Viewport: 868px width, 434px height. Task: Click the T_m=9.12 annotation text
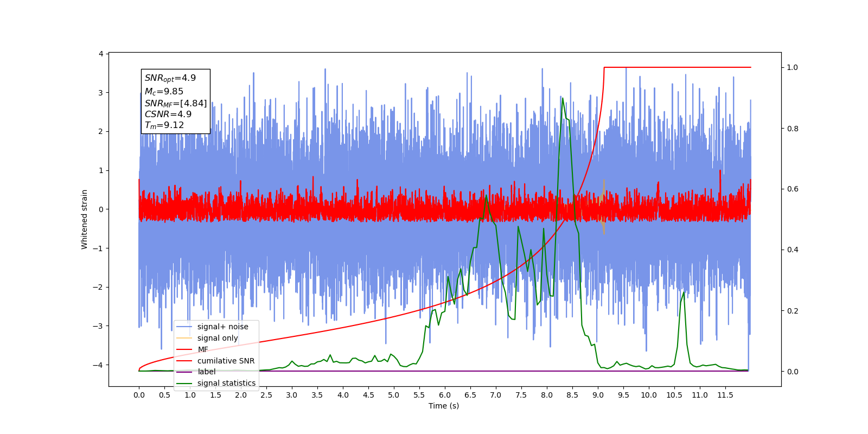(164, 125)
